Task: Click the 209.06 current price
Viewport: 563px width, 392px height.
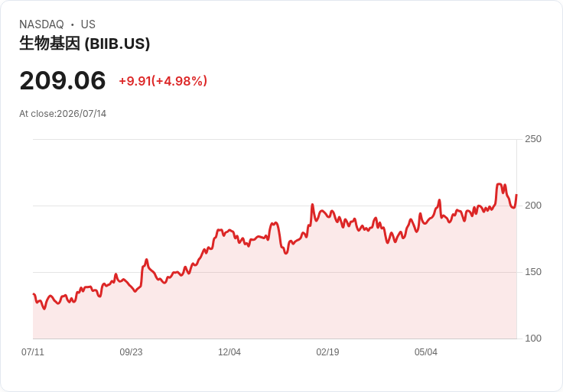Action: click(63, 80)
